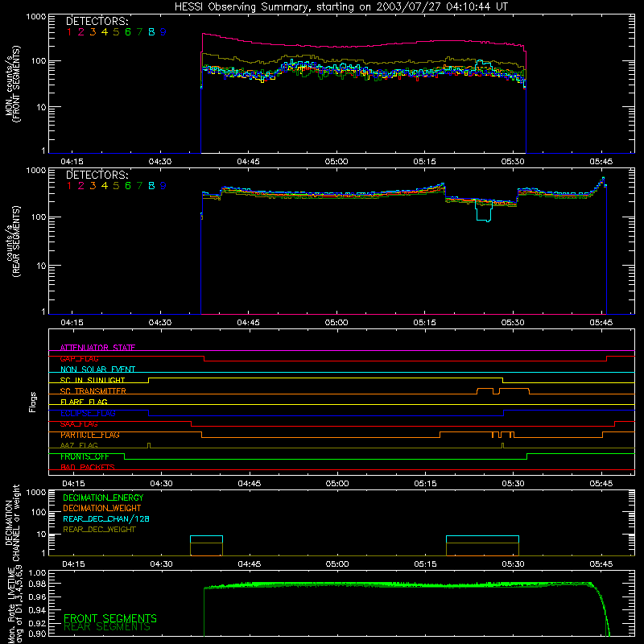Click the SC_IN_SUNLIGHT flag label
This screenshot has height=644, width=644.
coord(93,380)
